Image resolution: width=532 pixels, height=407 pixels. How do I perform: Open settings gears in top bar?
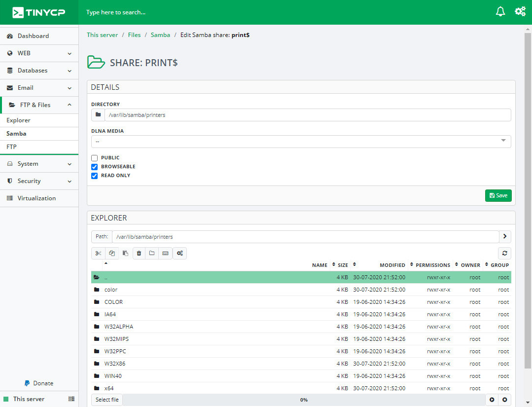pyautogui.click(x=520, y=11)
